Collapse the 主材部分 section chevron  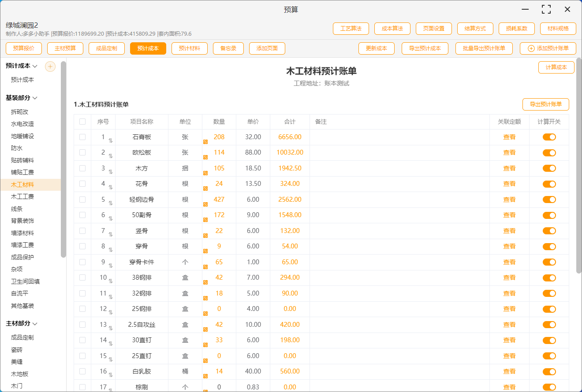click(35, 324)
